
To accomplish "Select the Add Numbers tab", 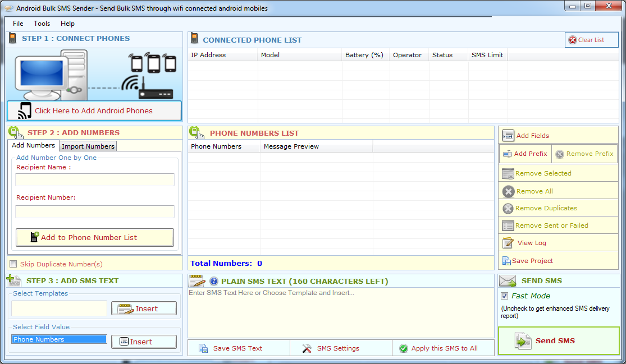I will (33, 145).
